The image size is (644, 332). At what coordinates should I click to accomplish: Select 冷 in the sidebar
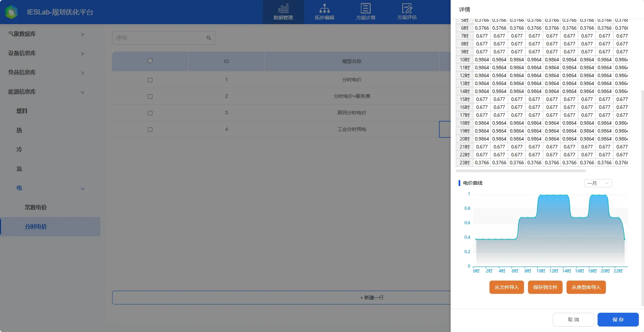pos(19,149)
